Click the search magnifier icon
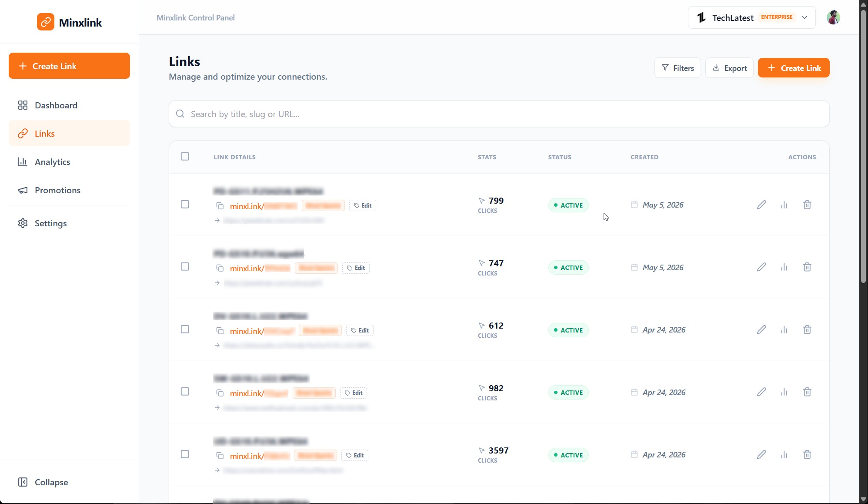Screen dimensions: 868x504 [x=180, y=114]
